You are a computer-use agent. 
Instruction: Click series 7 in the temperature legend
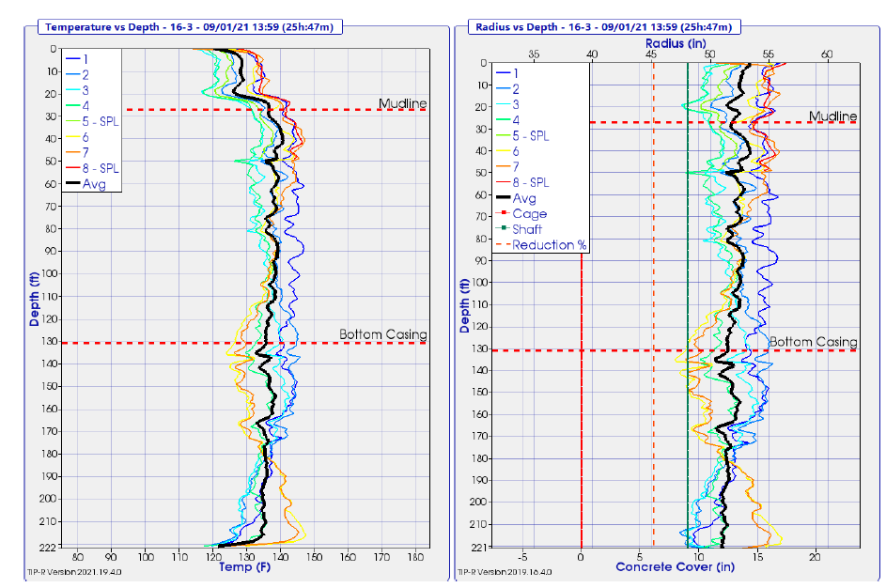85,153
